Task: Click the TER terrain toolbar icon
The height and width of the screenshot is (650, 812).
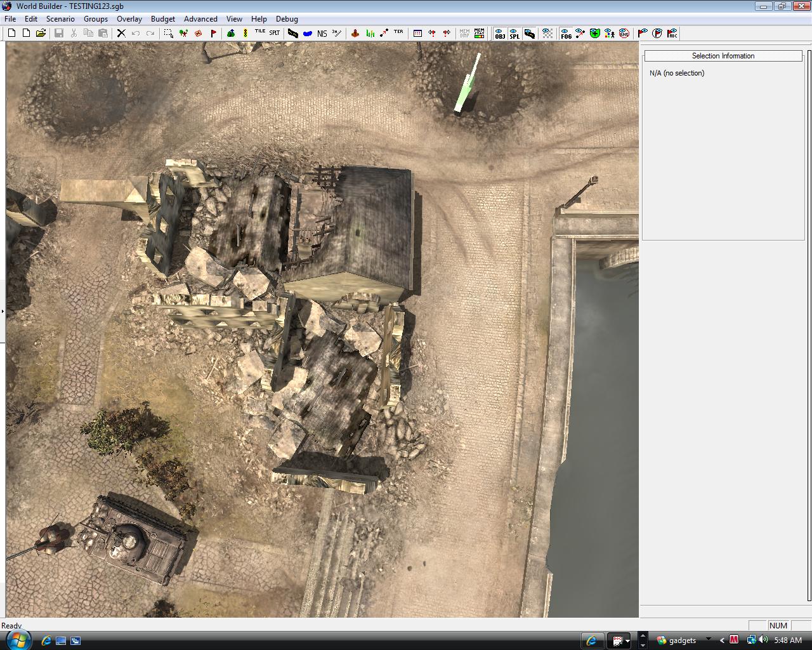Action: 398,32
